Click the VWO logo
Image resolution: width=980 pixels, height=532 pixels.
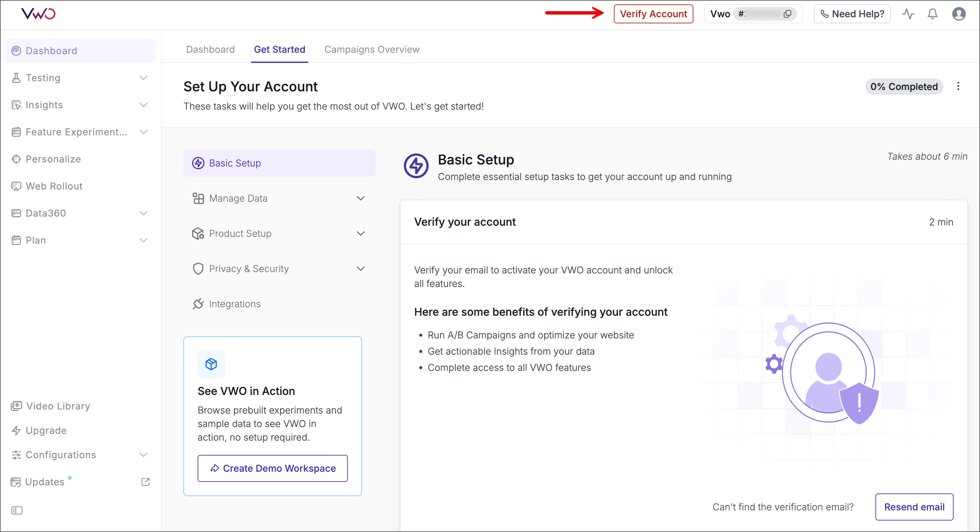38,14
